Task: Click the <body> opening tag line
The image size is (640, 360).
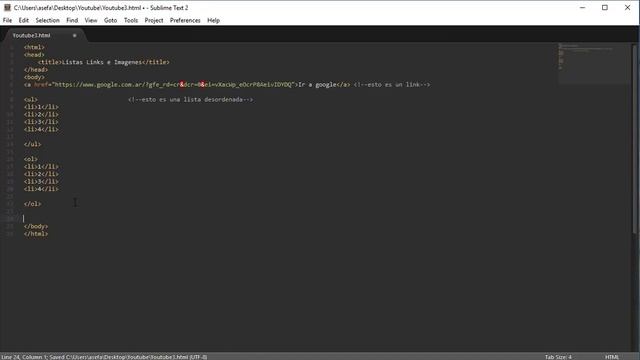Action: [34, 77]
